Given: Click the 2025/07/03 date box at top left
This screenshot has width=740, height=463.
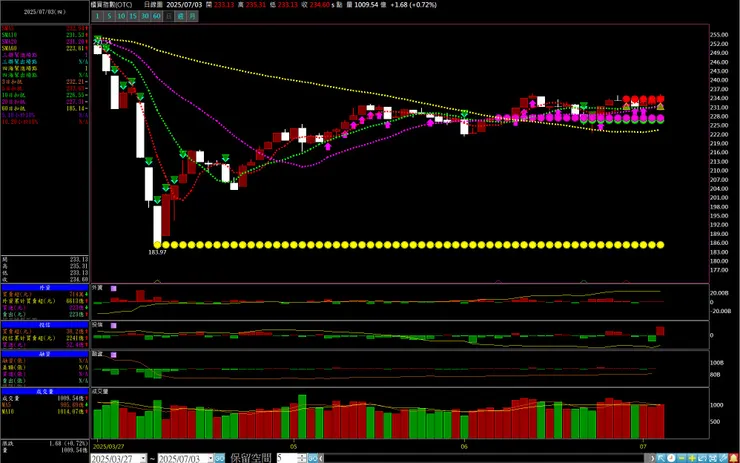Looking at the screenshot, I should tap(45, 12).
